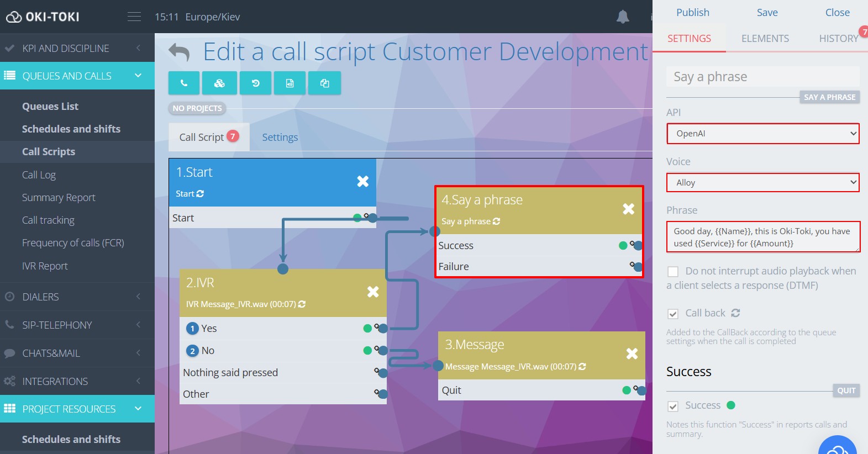The height and width of the screenshot is (454, 868).
Task: Uncheck the Success report checkbox
Action: pyautogui.click(x=673, y=406)
